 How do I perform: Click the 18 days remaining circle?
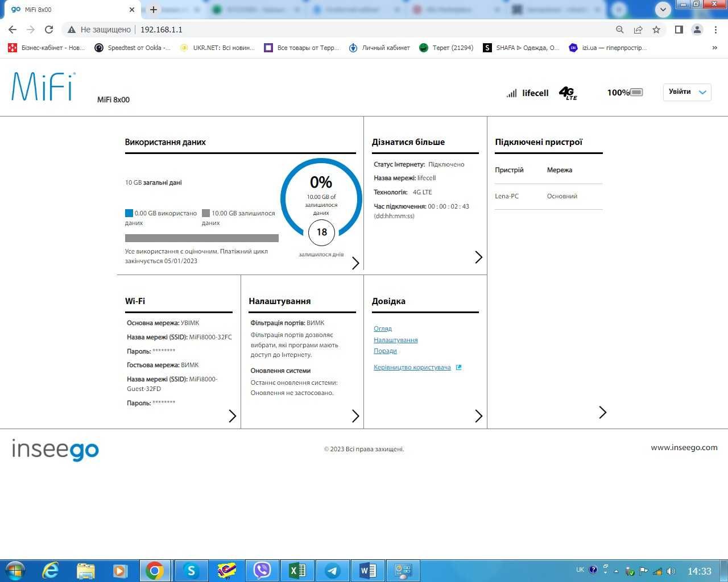pos(321,232)
